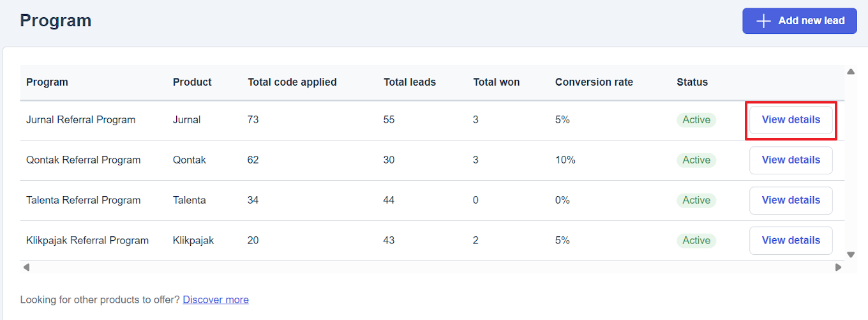The height and width of the screenshot is (320, 868).
Task: Open Klikpajak Referral Program details
Action: [x=791, y=241]
